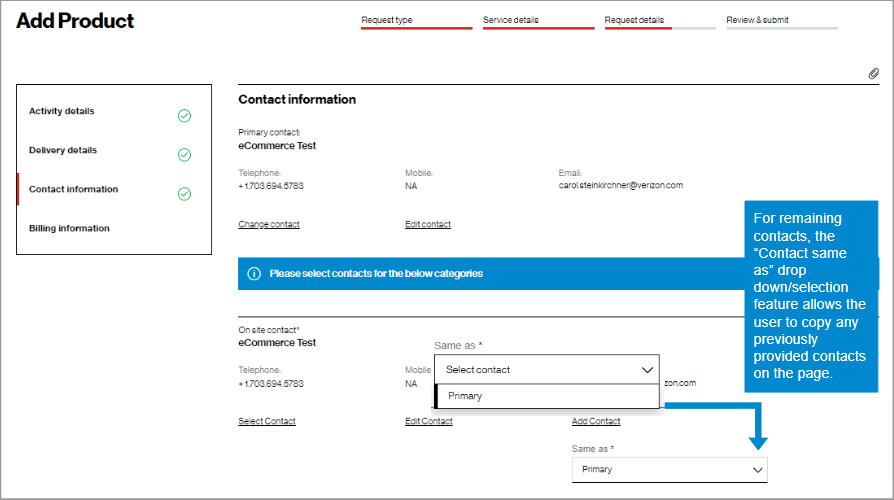This screenshot has width=894, height=500.
Task: Click the Select Contact link
Action: coord(267,421)
